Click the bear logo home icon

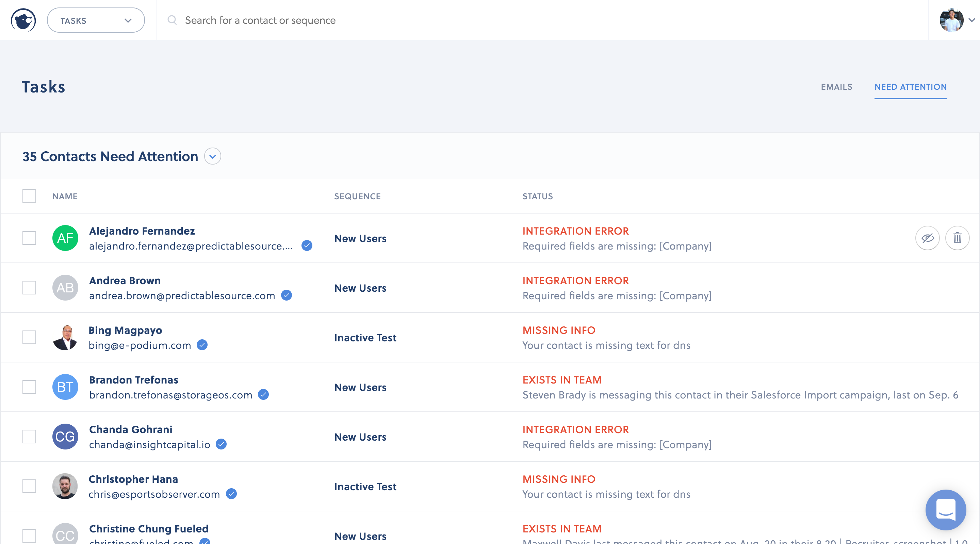coord(23,20)
